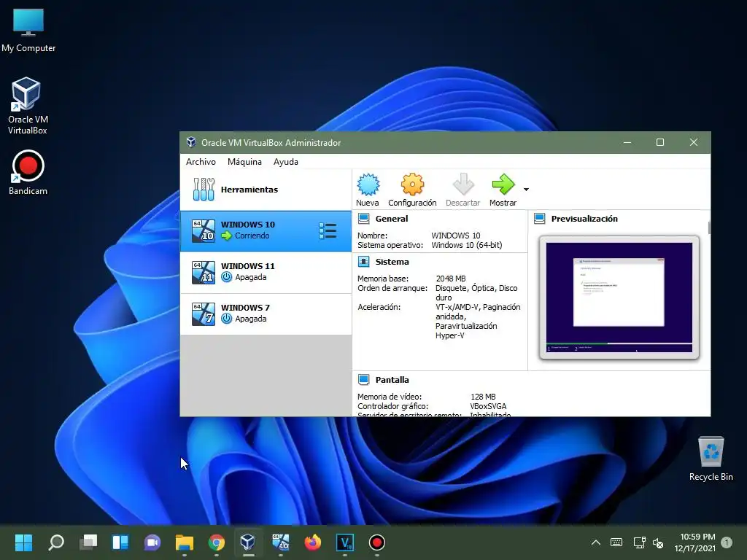This screenshot has width=747, height=560.
Task: Click the WINDOWS 11 OS icon
Action: coord(204,273)
